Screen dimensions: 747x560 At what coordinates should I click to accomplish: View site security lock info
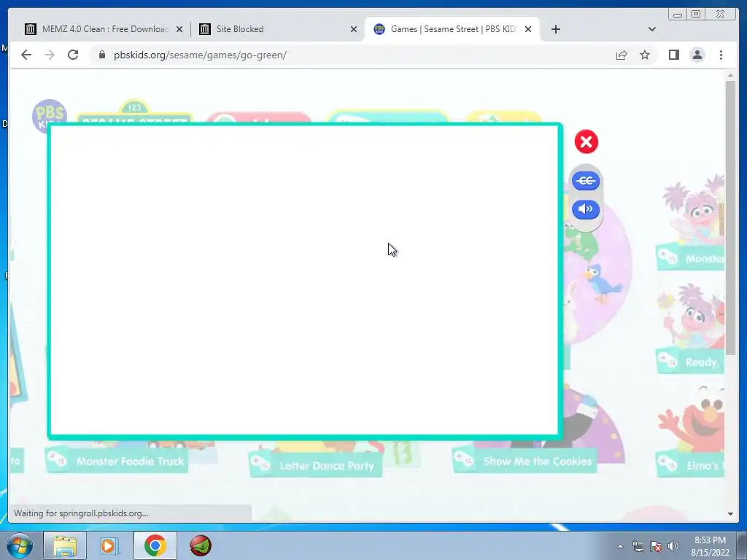coord(101,55)
